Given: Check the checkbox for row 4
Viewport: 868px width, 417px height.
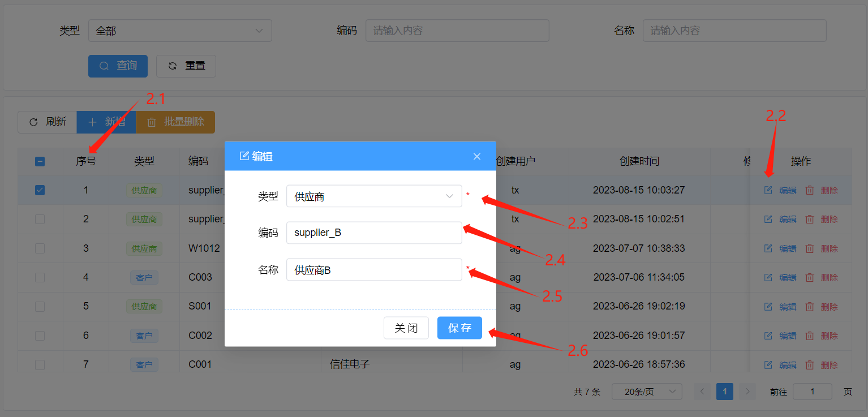Looking at the screenshot, I should pyautogui.click(x=40, y=277).
